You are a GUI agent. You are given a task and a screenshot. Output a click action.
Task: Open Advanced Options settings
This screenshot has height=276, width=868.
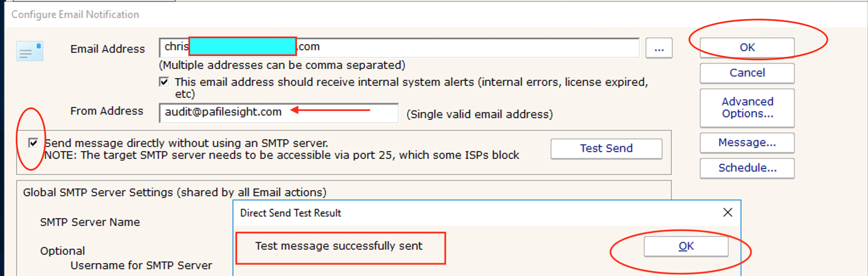pyautogui.click(x=747, y=108)
